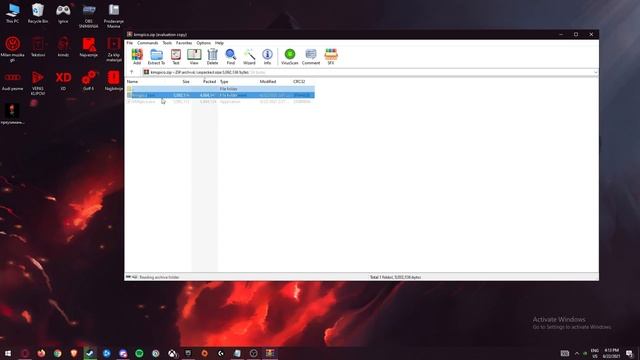
Task: Open the Comment tool
Action: click(x=311, y=56)
